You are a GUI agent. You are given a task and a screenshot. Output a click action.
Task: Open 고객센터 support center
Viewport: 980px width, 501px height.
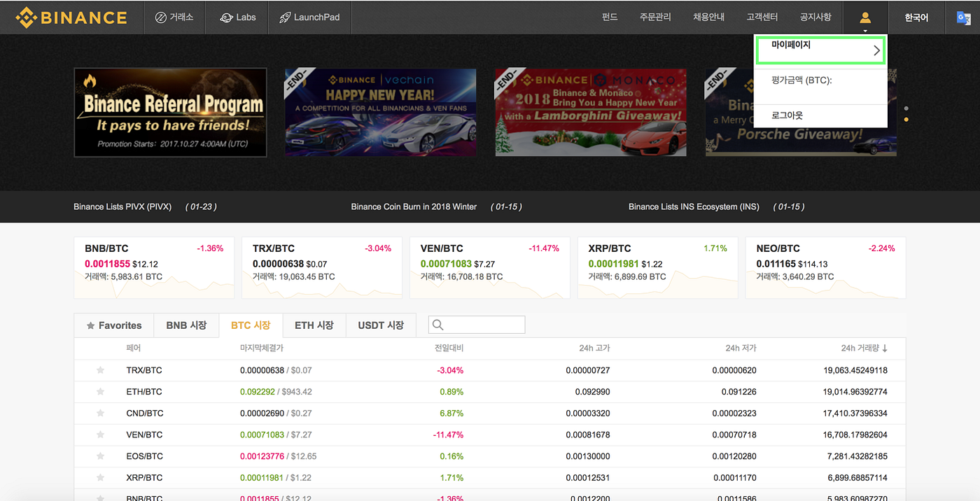(762, 17)
